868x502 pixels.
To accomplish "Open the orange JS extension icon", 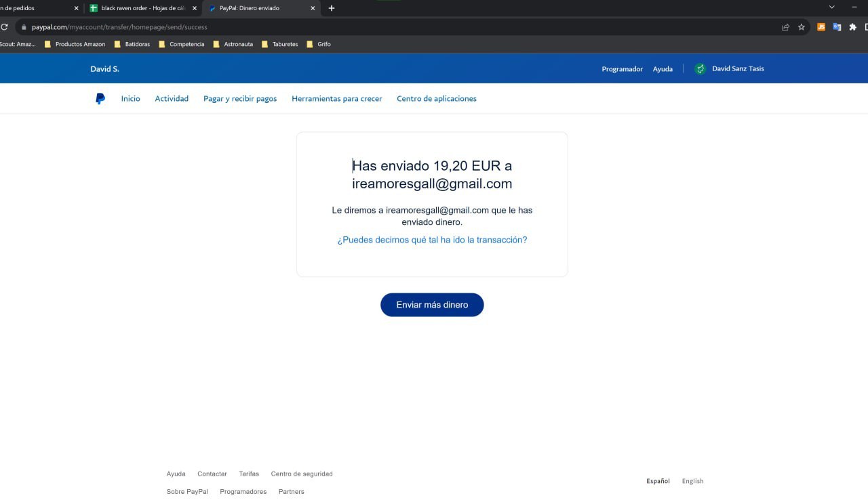I will click(x=821, y=27).
